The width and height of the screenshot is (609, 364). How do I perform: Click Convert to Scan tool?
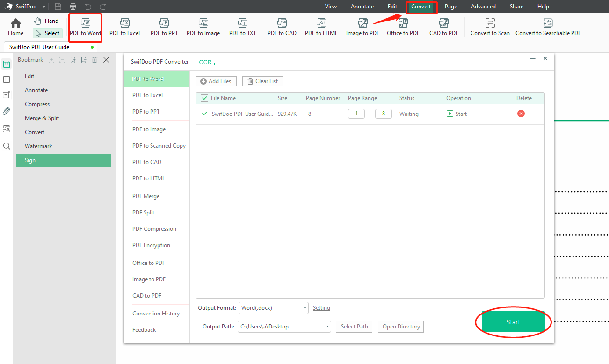490,27
